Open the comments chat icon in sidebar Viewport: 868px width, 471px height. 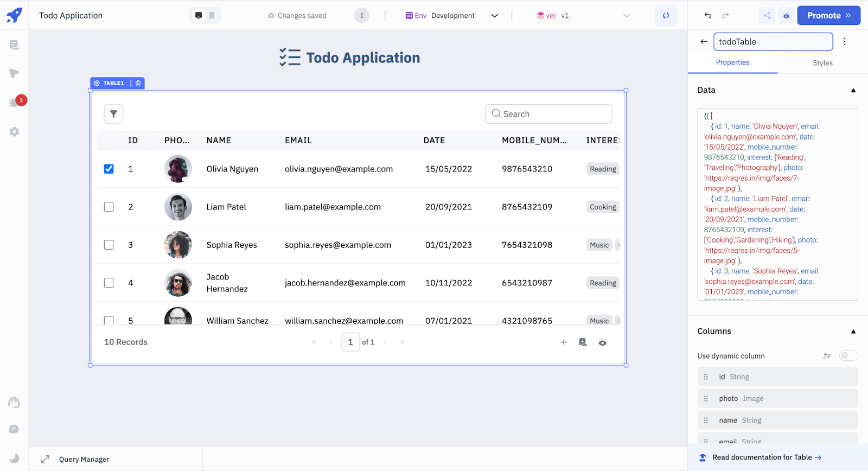click(14, 429)
